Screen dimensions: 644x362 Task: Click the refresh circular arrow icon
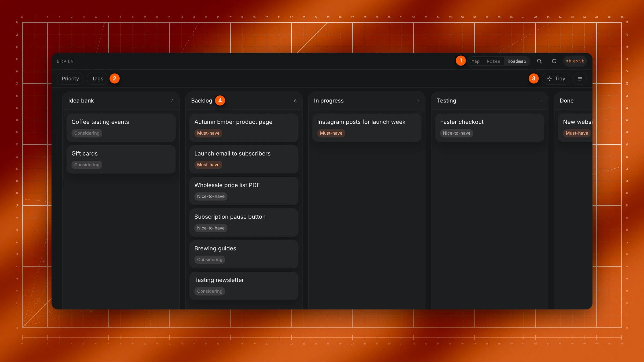coord(554,61)
